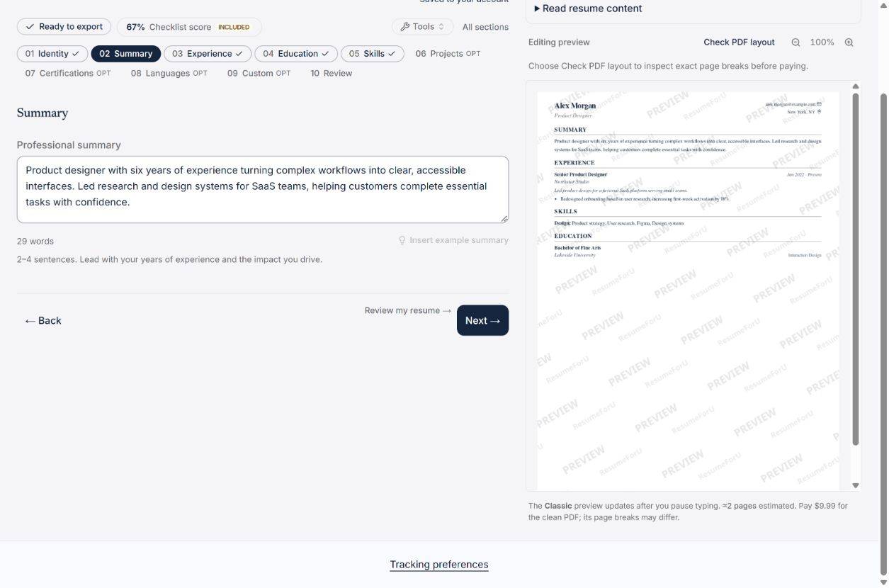Select the 02 Summary step
The width and height of the screenshot is (889, 588).
[x=126, y=54]
